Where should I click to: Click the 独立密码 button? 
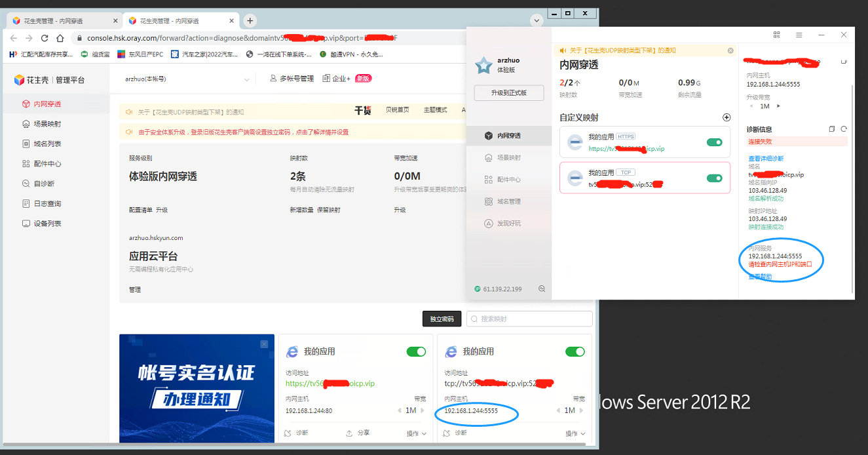[442, 319]
